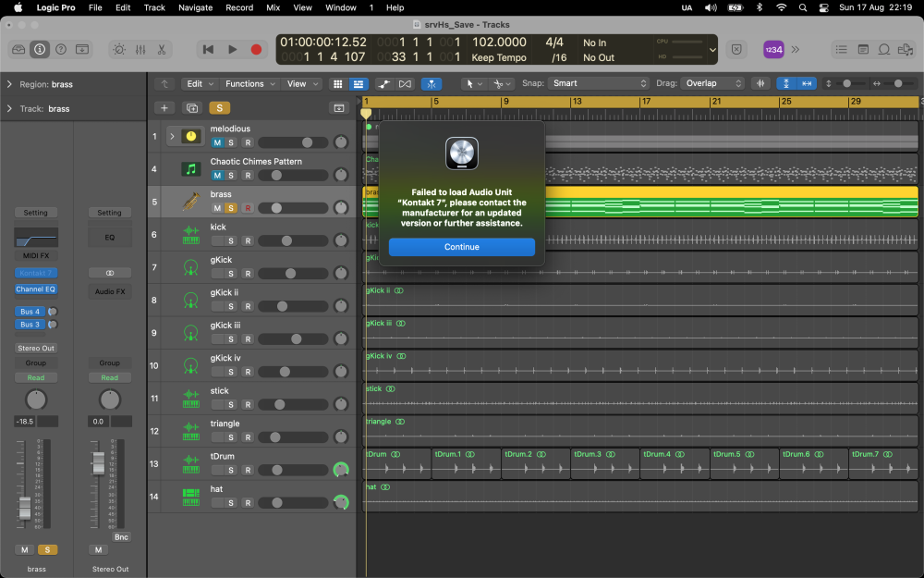The width and height of the screenshot is (924, 578).
Task: Open the LCD display mode arrow
Action: coord(712,50)
